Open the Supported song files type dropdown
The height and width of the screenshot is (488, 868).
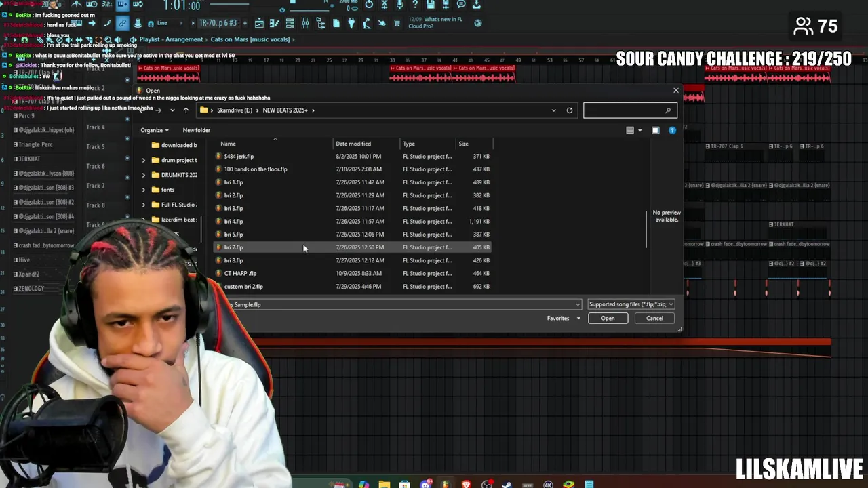(x=631, y=304)
